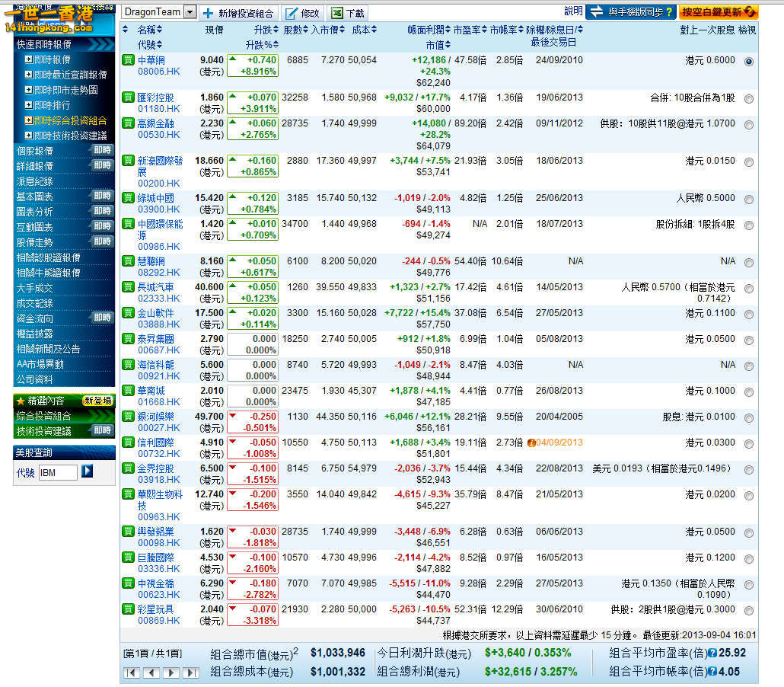Sort the table by 成本 column
Screen dimensions: 784x687
point(364,30)
